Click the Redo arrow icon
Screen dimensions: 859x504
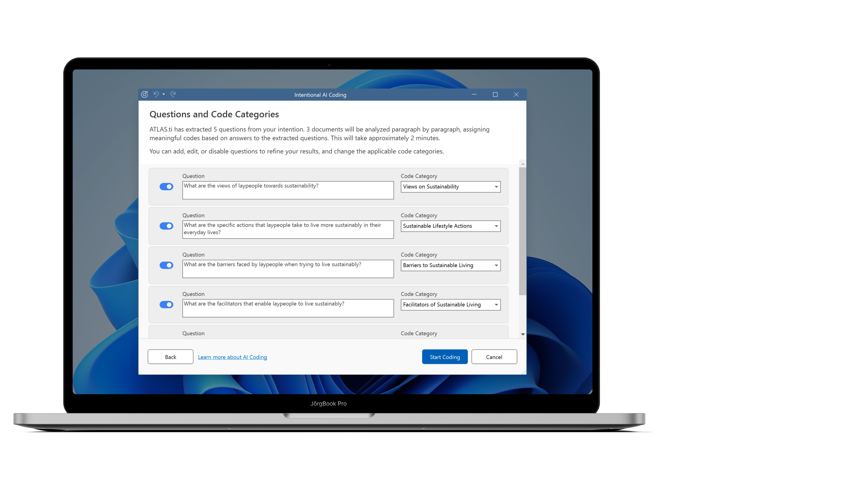[x=173, y=94]
